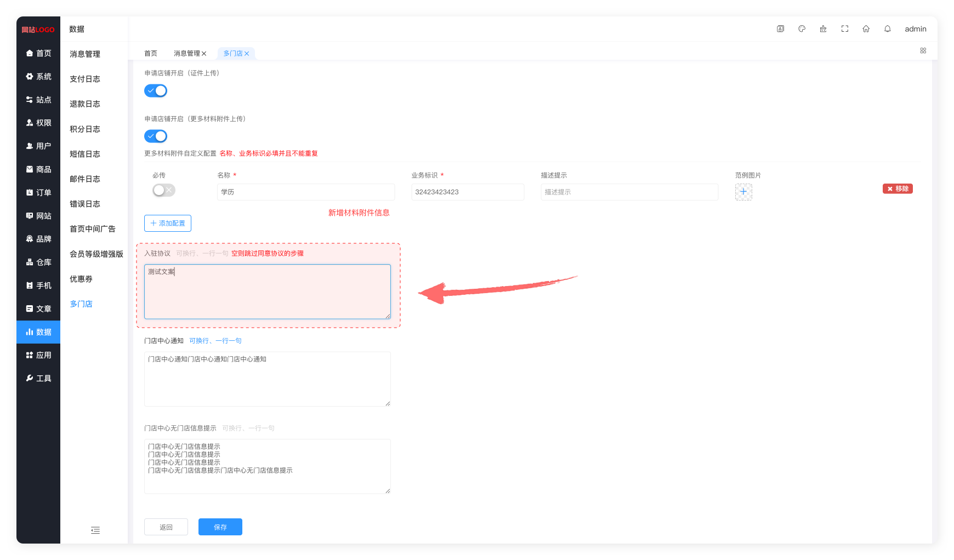
Task: Click the clear cache broom icon
Action: click(x=823, y=29)
